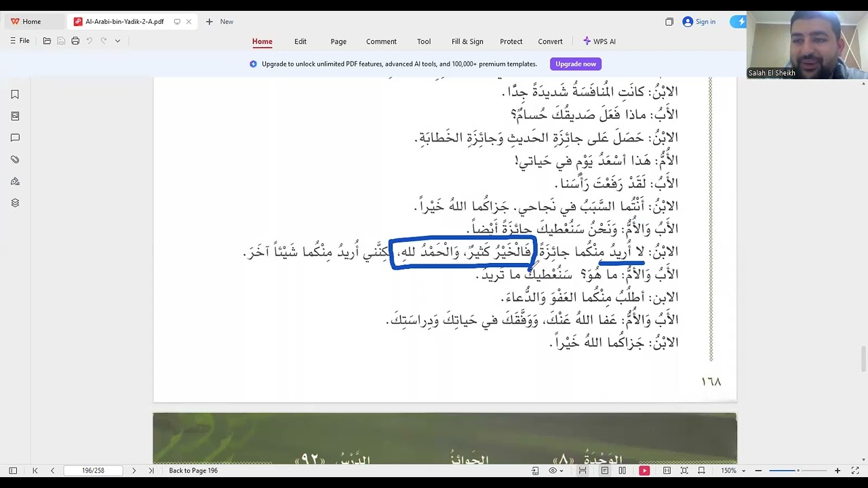
Task: Go to the last page
Action: pos(151,470)
